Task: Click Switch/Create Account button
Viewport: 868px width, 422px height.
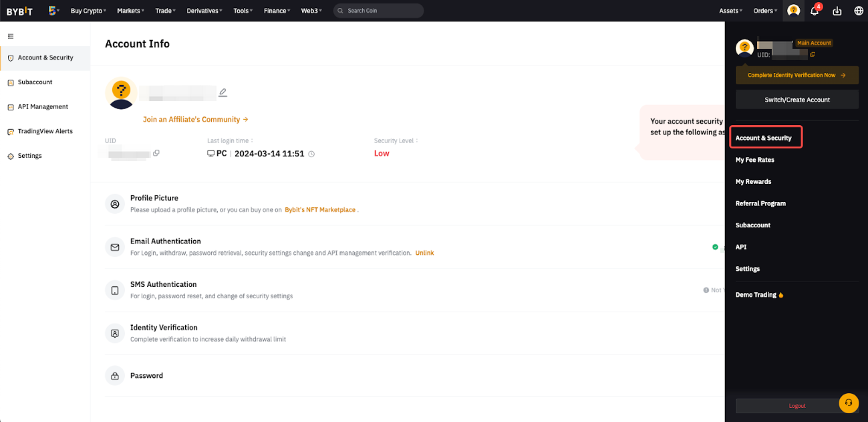Action: tap(797, 99)
